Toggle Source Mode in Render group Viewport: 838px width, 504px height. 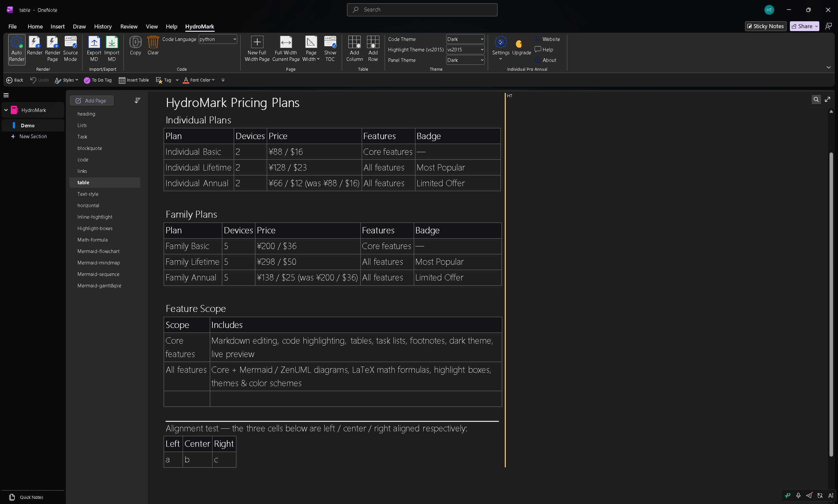[x=70, y=49]
